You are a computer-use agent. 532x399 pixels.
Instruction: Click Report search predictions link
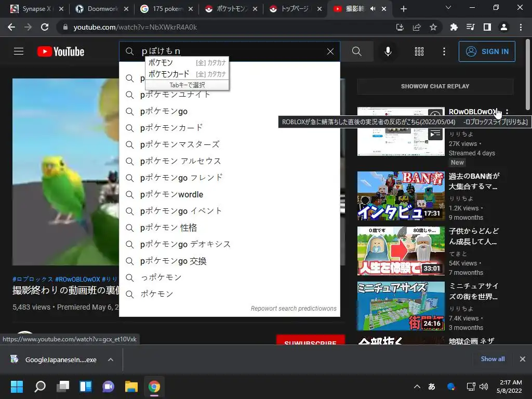coord(294,309)
